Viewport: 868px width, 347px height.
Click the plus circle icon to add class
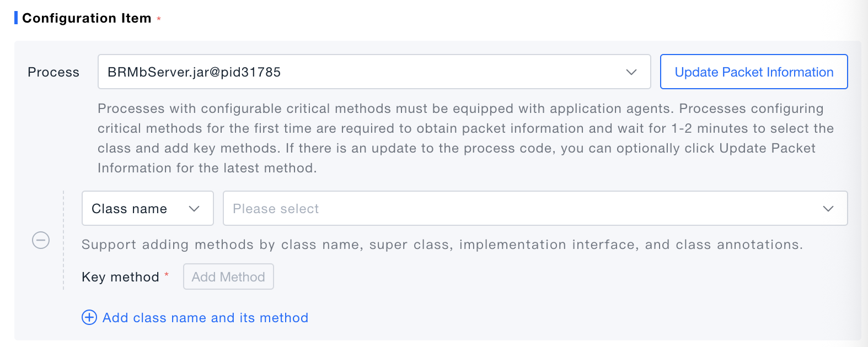89,317
